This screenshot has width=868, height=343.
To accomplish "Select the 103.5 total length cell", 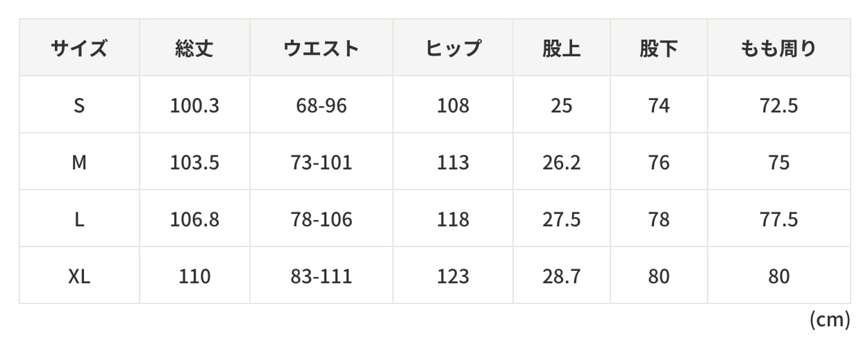I will pyautogui.click(x=194, y=162).
